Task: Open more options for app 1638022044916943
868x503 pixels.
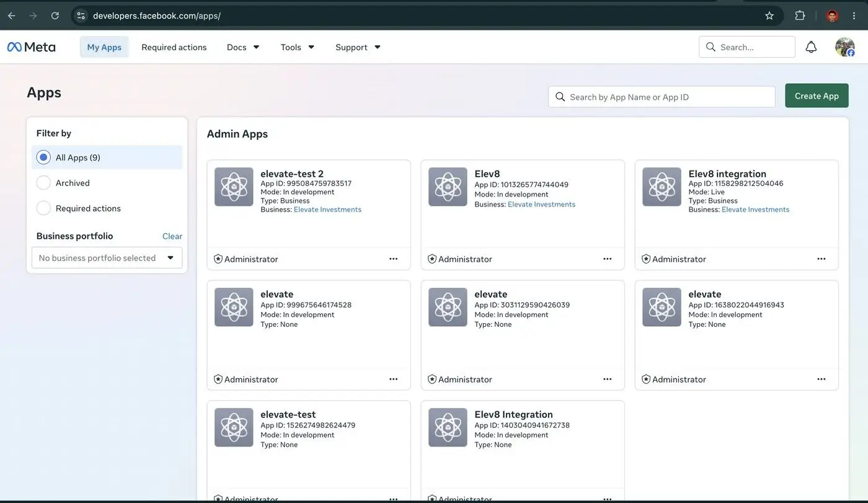Action: 821,379
